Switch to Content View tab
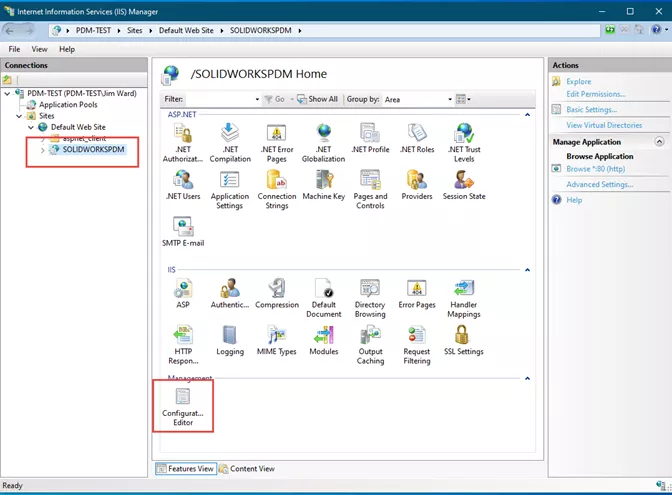The height and width of the screenshot is (495, 672). click(x=247, y=469)
